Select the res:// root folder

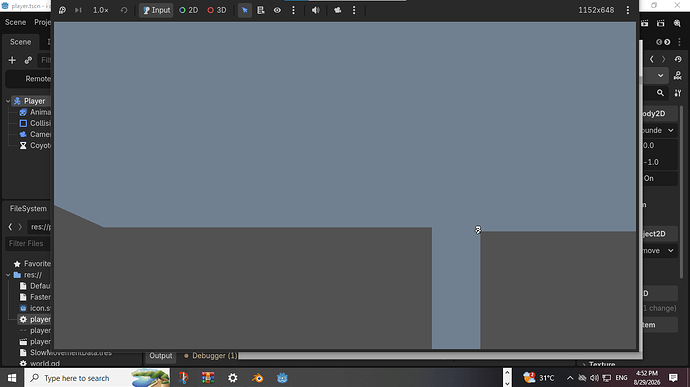pyautogui.click(x=28, y=275)
